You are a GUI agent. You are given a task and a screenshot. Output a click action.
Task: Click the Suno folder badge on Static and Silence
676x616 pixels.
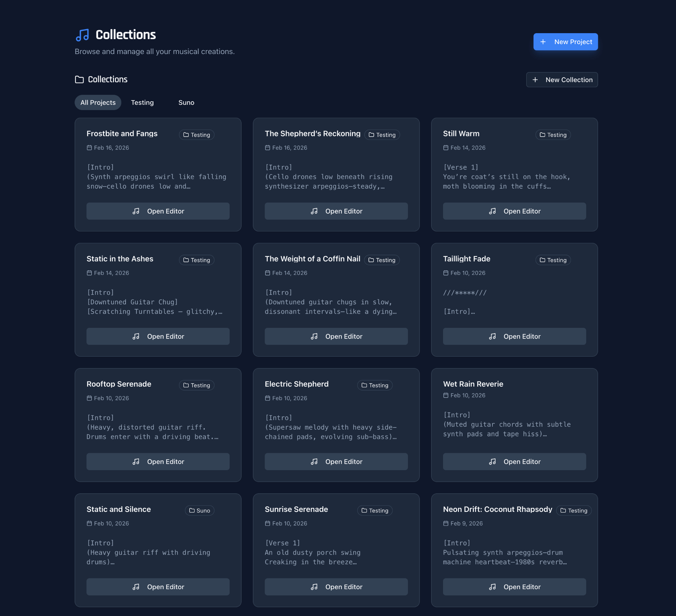(x=199, y=510)
